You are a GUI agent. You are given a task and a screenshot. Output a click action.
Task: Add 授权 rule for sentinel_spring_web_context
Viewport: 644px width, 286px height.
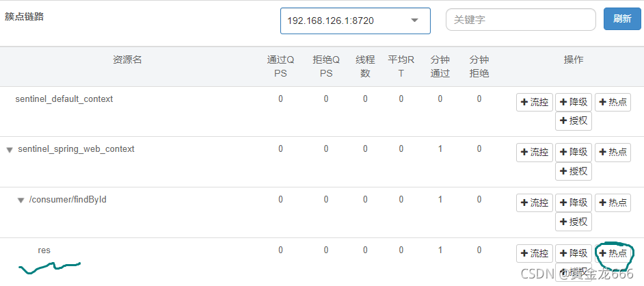pos(574,171)
